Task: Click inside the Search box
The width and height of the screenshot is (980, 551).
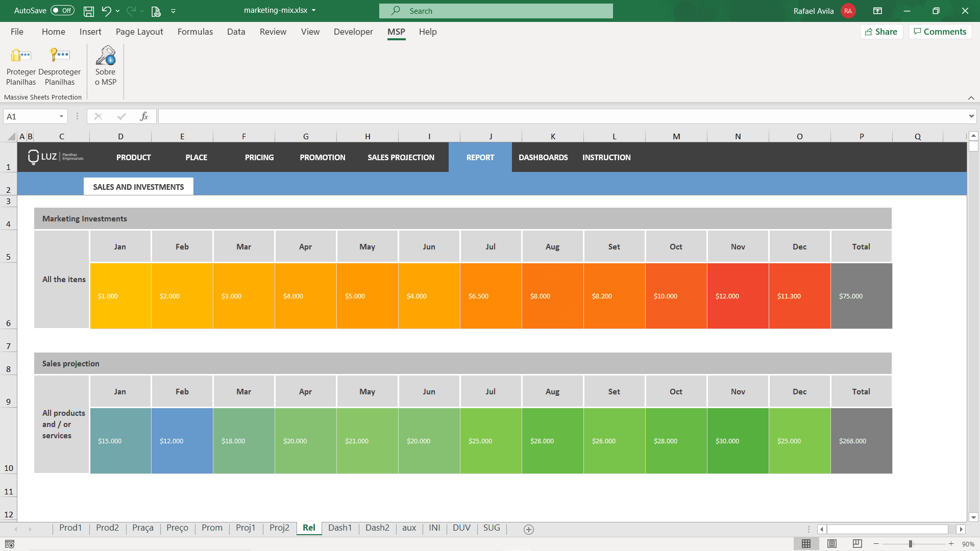Action: 496,11
